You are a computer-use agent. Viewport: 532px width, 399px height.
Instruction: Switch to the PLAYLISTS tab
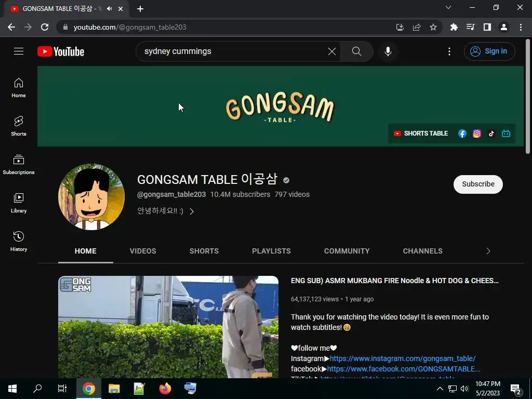[271, 251]
